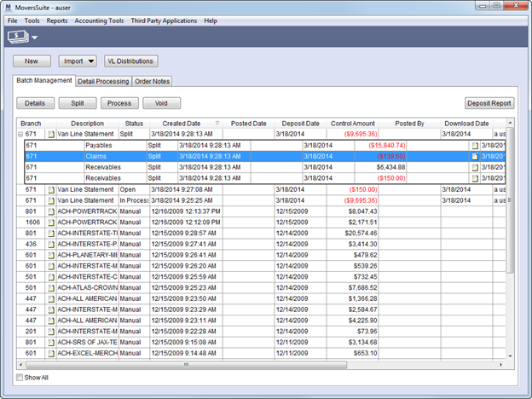Viewport: 532px width, 399px height.
Task: Click the document icon on ACH-SRS OF JAX-TE row
Action: (x=50, y=343)
